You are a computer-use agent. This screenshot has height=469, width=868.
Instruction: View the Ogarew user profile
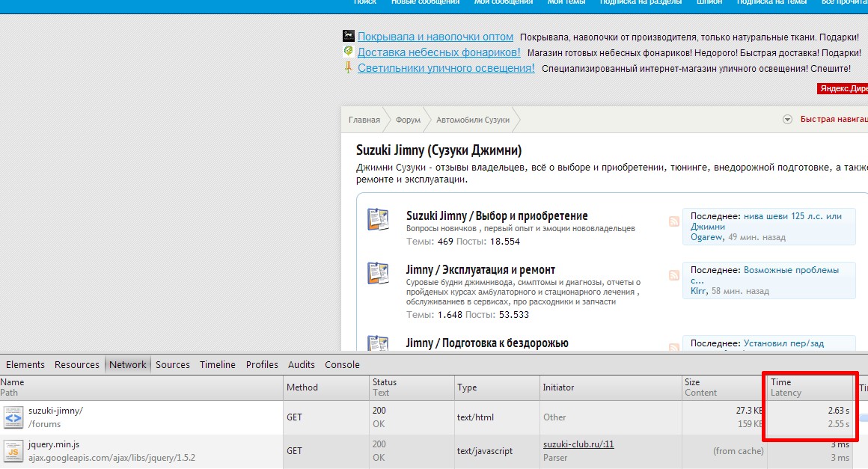tap(706, 237)
